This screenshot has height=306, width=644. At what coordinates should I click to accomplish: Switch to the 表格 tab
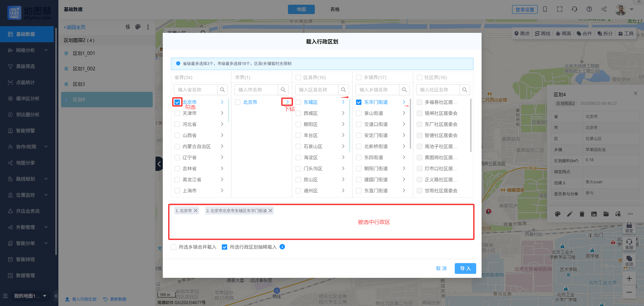(x=335, y=9)
